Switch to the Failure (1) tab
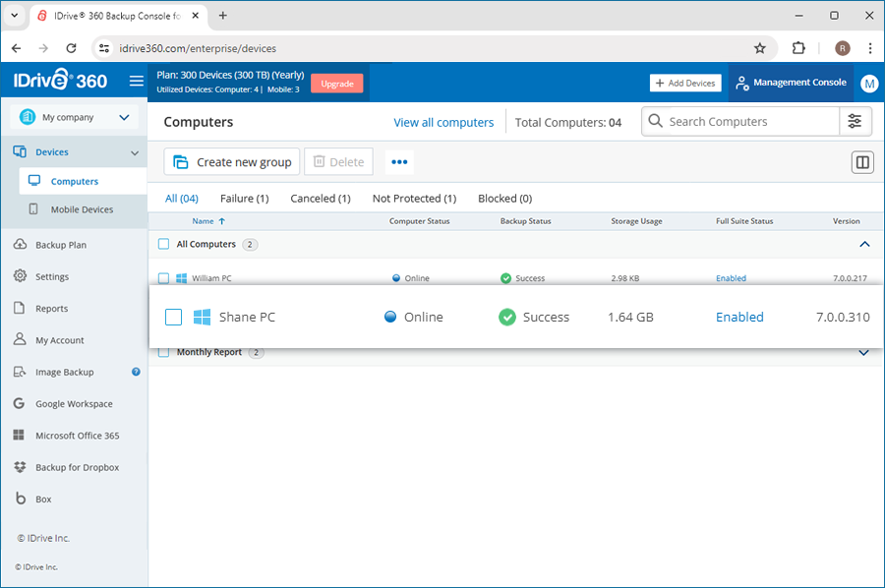885x588 pixels. [245, 199]
